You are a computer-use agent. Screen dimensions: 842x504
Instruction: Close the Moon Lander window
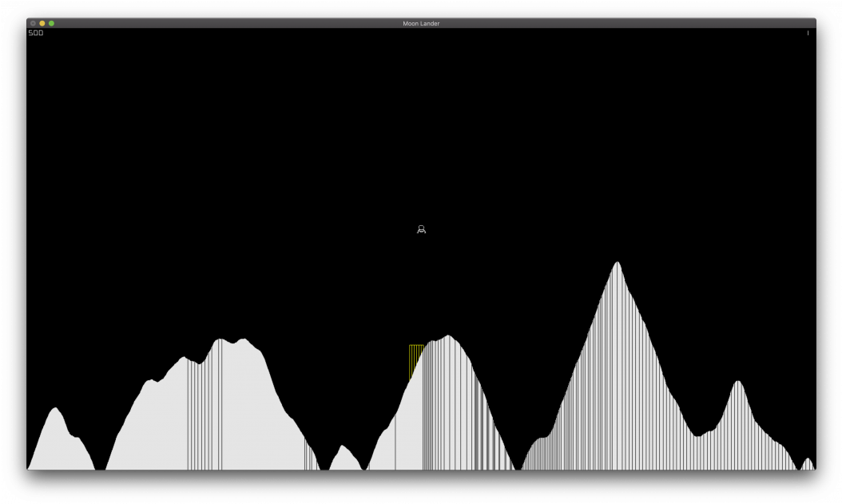(33, 23)
